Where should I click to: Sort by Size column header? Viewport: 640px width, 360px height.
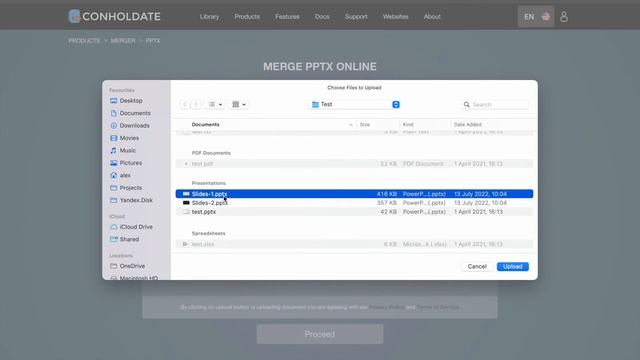(x=364, y=124)
